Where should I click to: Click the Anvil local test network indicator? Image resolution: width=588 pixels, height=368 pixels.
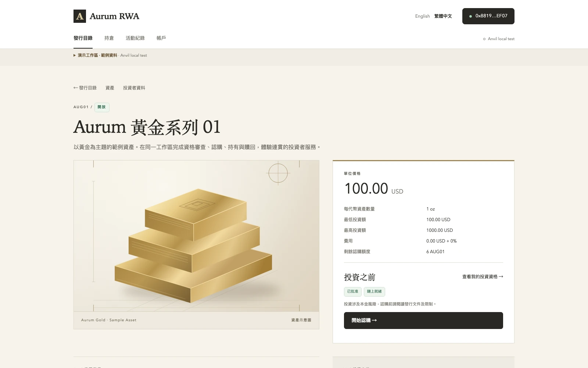(499, 39)
